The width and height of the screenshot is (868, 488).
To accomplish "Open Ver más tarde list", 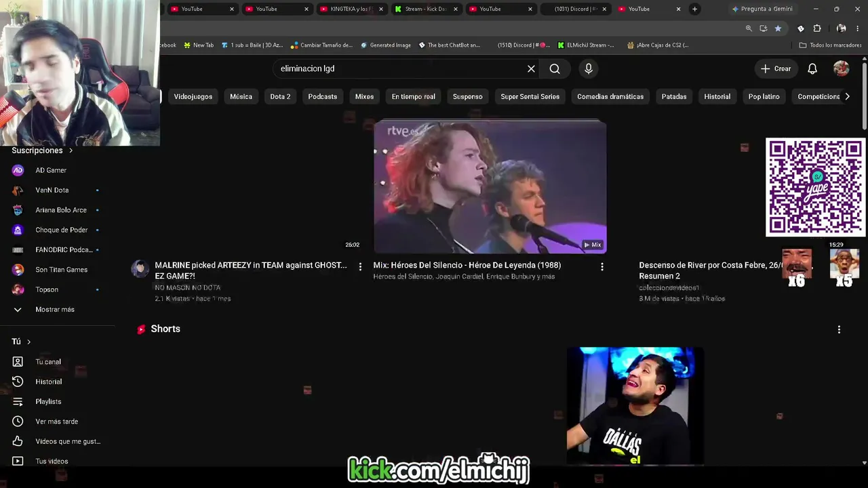I will point(57,422).
